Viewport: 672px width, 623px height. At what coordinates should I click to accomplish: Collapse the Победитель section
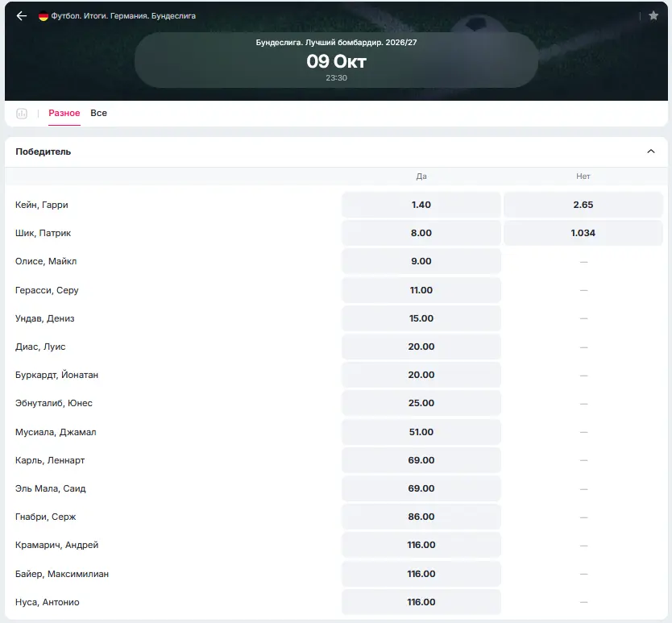[650, 152]
